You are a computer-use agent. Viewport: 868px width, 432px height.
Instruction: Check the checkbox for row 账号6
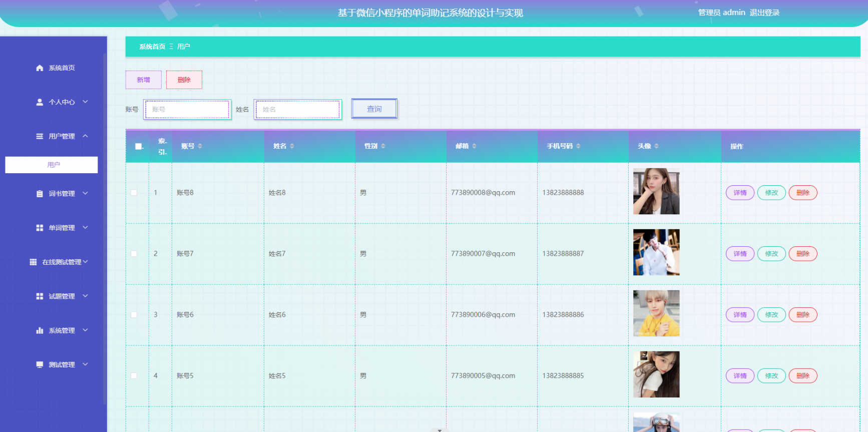click(x=134, y=315)
